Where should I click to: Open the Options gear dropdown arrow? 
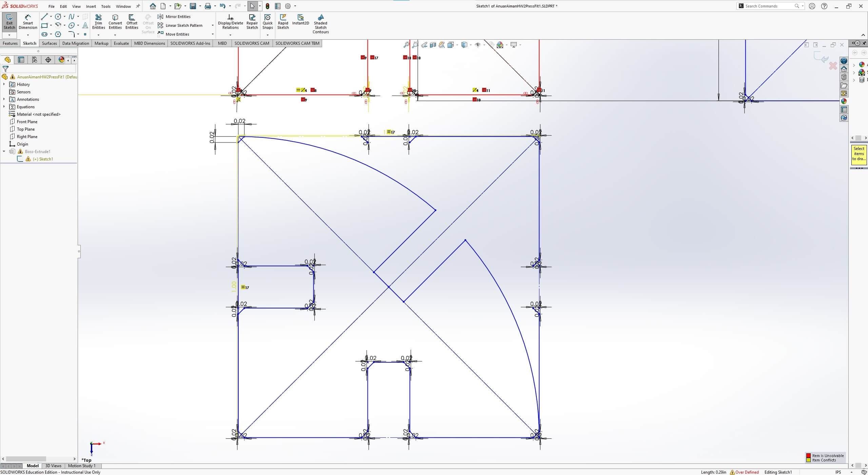295,6
